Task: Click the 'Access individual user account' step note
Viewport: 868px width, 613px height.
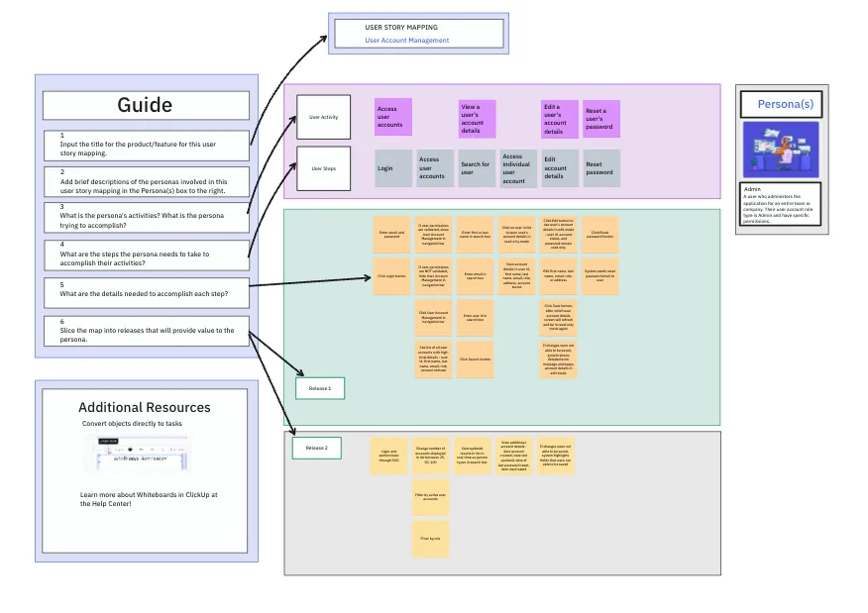Action: 518,168
